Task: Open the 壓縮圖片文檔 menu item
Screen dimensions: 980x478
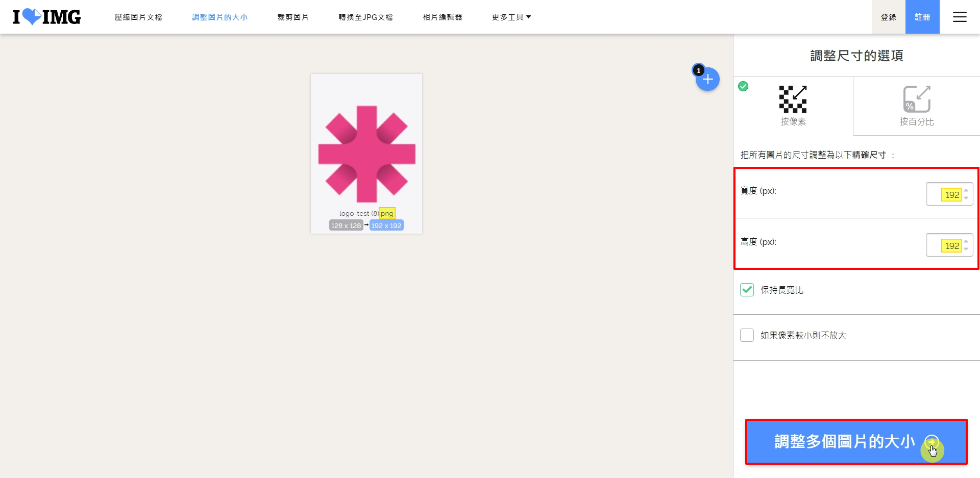Action: [138, 17]
